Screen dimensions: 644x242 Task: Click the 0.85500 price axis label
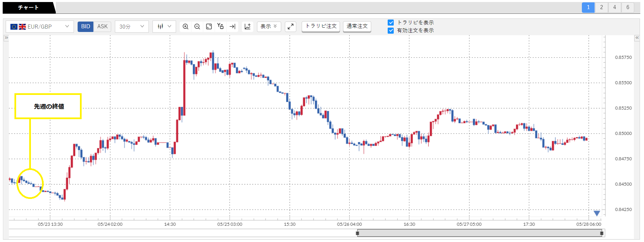pos(623,82)
